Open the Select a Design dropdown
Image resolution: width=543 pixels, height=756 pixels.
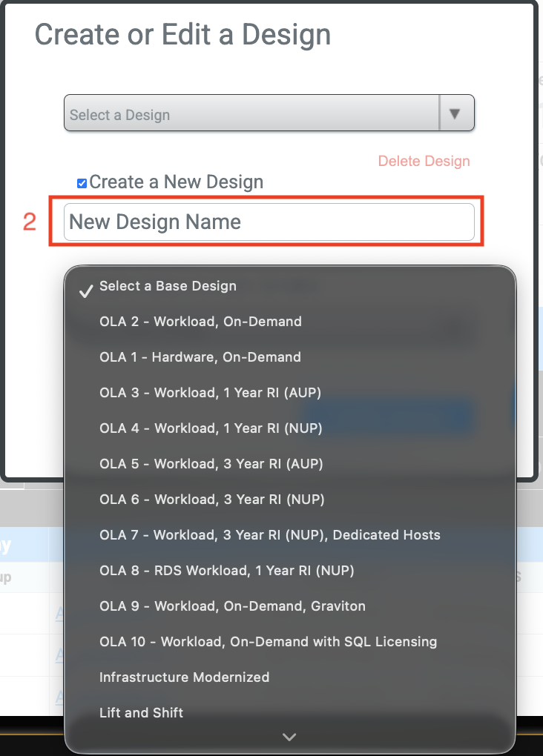pyautogui.click(x=252, y=114)
